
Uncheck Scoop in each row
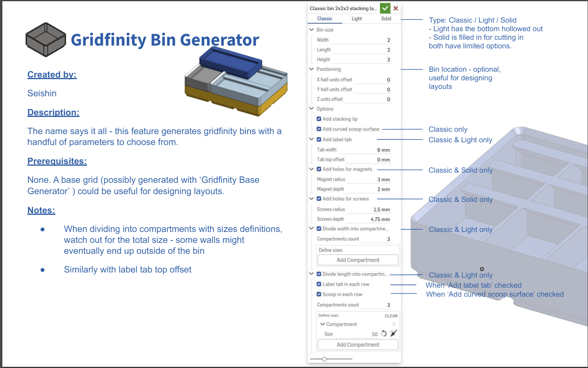click(319, 294)
